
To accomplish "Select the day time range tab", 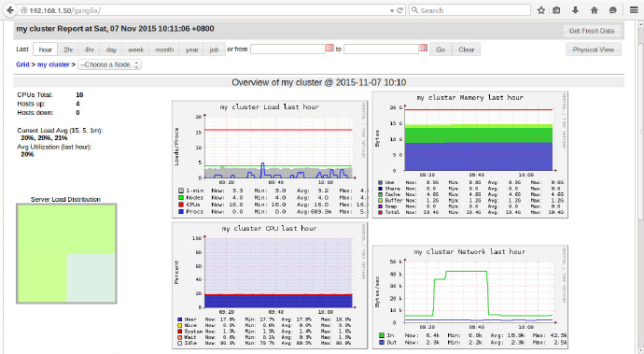I will pos(111,50).
